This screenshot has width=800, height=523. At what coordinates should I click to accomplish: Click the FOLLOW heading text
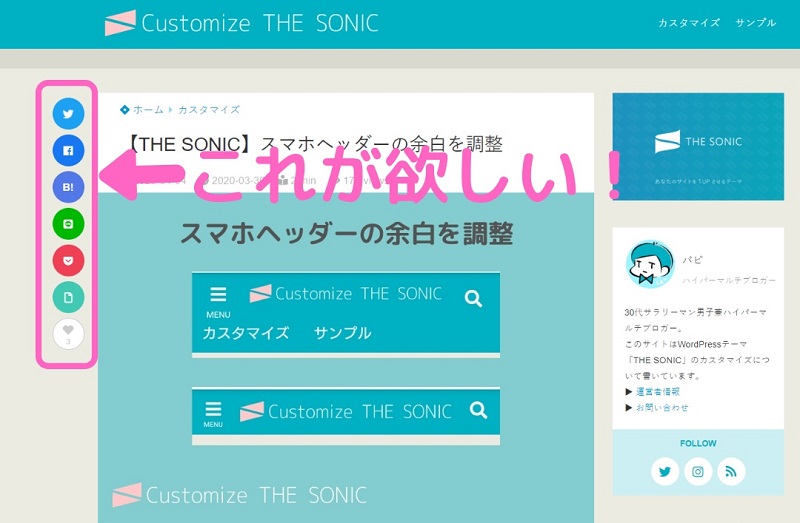coord(698,443)
